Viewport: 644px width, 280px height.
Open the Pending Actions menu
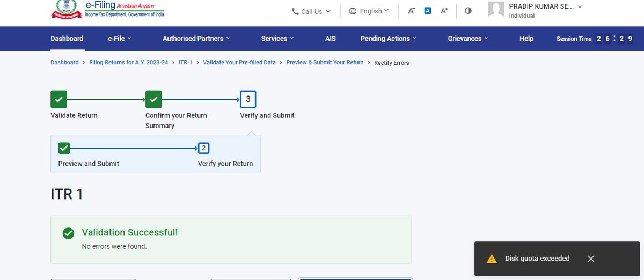(389, 39)
